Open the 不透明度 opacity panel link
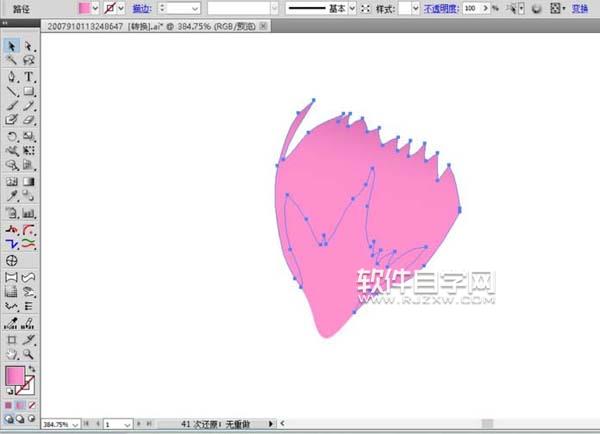The height and width of the screenshot is (434, 600). point(441,8)
